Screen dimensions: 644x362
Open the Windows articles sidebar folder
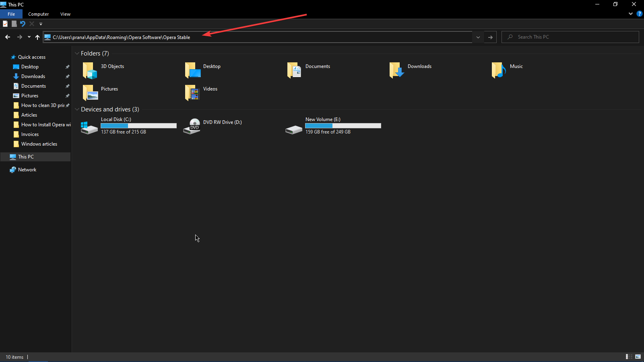point(39,144)
